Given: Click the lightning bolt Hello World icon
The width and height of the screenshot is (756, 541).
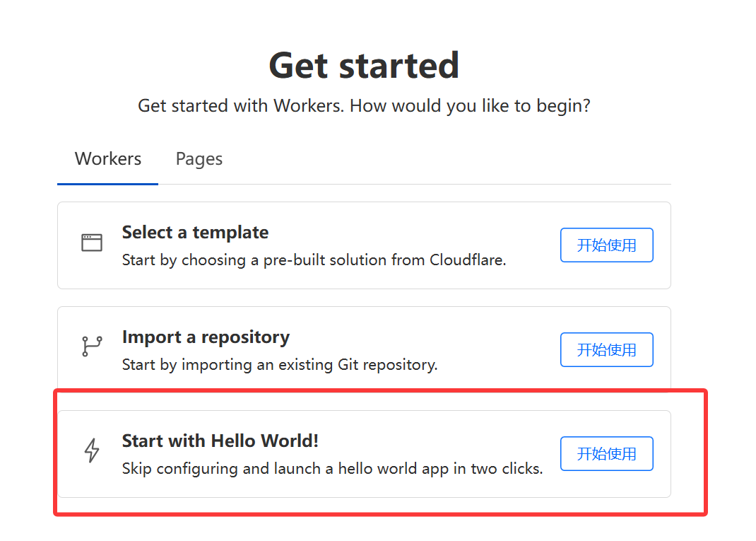Looking at the screenshot, I should tap(92, 450).
